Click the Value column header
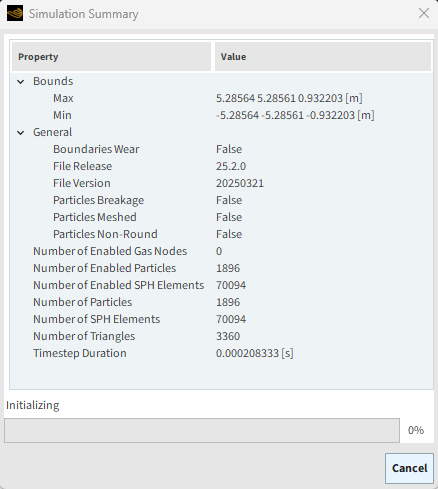The height and width of the screenshot is (489, 438). click(x=323, y=57)
